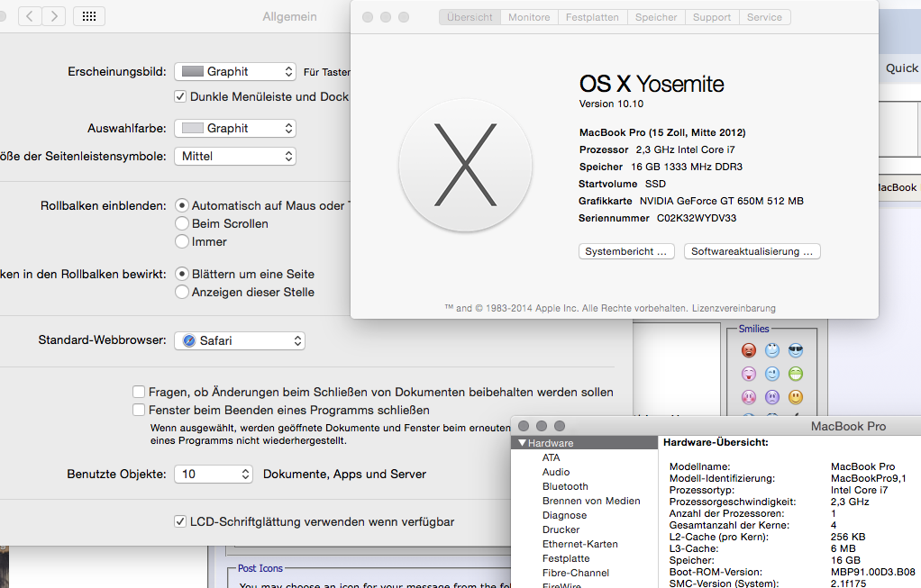Select Bluetooth in hardware list
The height and width of the screenshot is (588, 921).
565,486
